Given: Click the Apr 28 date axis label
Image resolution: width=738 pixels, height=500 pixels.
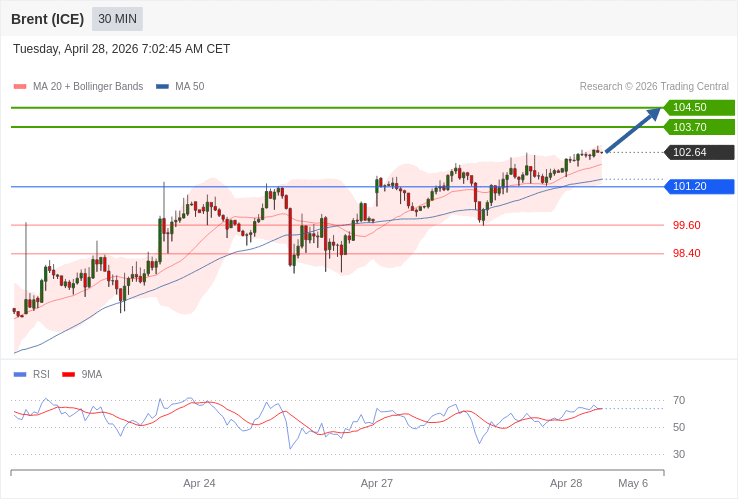Looking at the screenshot, I should tap(566, 483).
